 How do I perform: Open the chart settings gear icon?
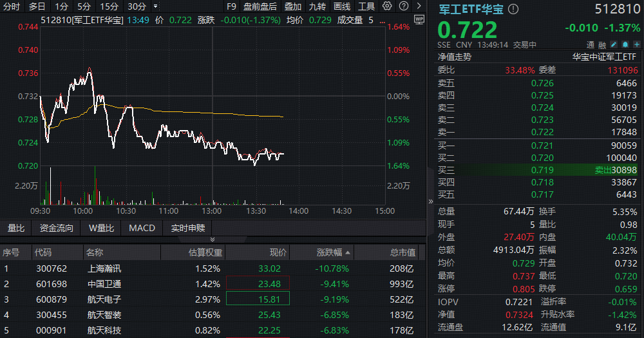386,6
